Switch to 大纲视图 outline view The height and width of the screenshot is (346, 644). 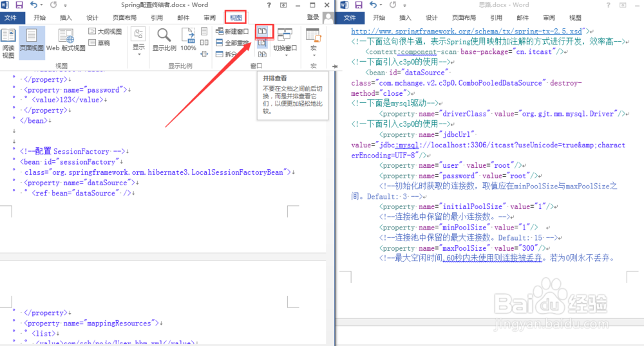(105, 32)
